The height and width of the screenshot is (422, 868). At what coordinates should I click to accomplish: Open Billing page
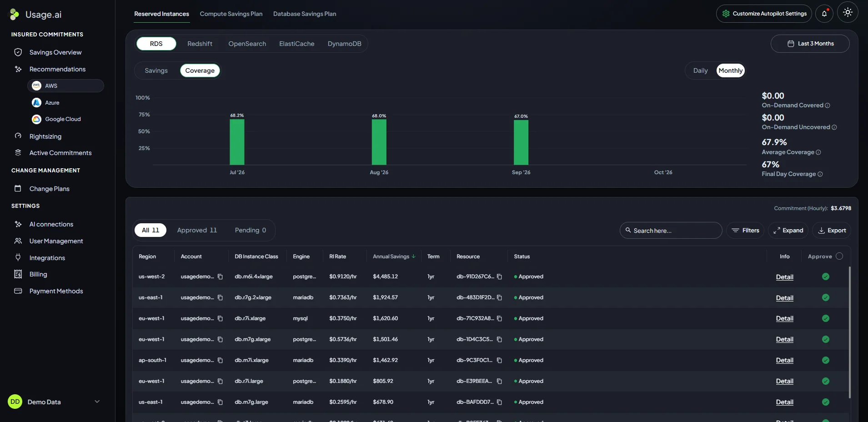point(38,274)
